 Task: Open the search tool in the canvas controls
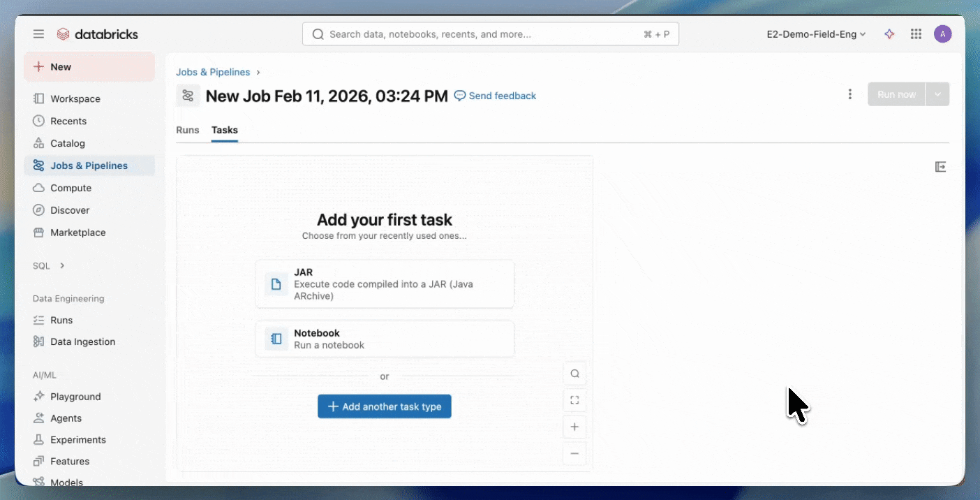[574, 374]
